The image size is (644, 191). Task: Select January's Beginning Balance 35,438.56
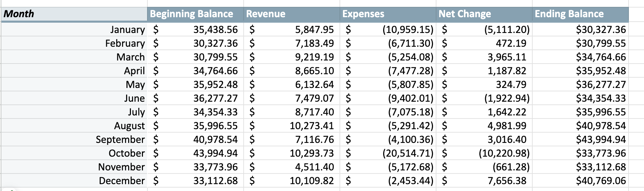(x=215, y=30)
